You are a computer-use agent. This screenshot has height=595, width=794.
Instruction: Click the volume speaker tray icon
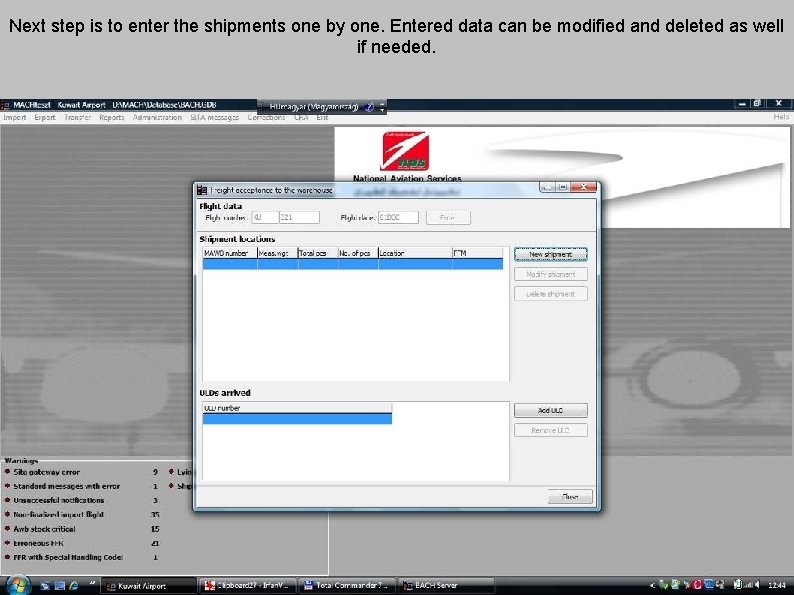(757, 585)
